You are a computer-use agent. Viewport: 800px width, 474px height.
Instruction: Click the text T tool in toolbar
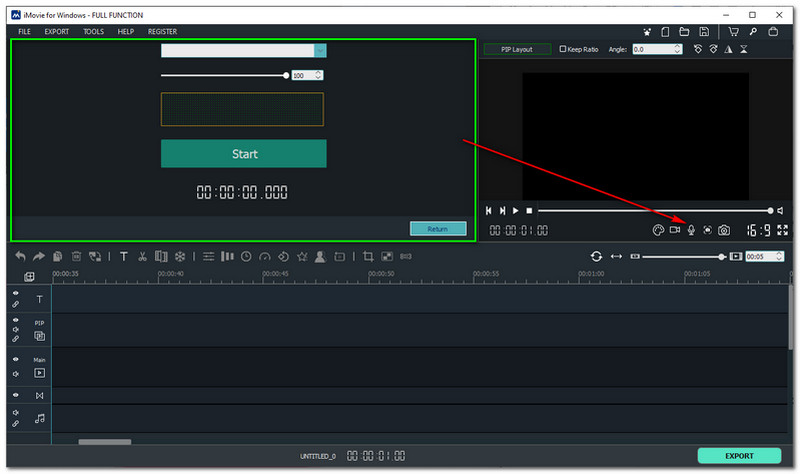tap(124, 256)
